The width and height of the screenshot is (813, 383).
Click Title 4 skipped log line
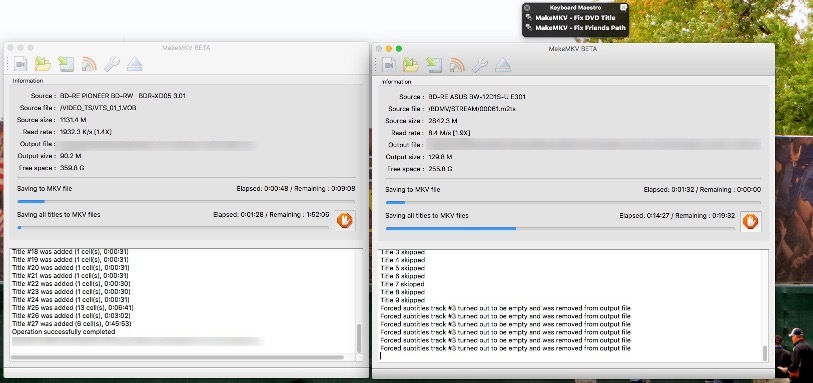coord(402,260)
